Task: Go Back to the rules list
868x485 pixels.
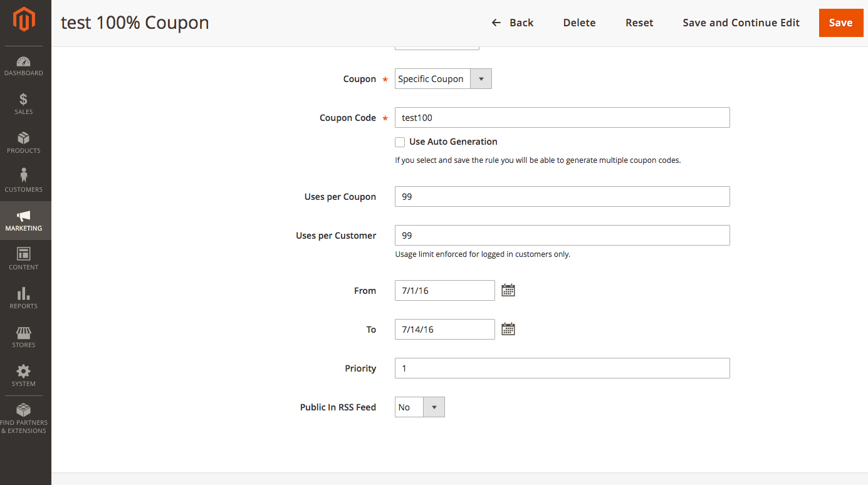Action: 512,23
